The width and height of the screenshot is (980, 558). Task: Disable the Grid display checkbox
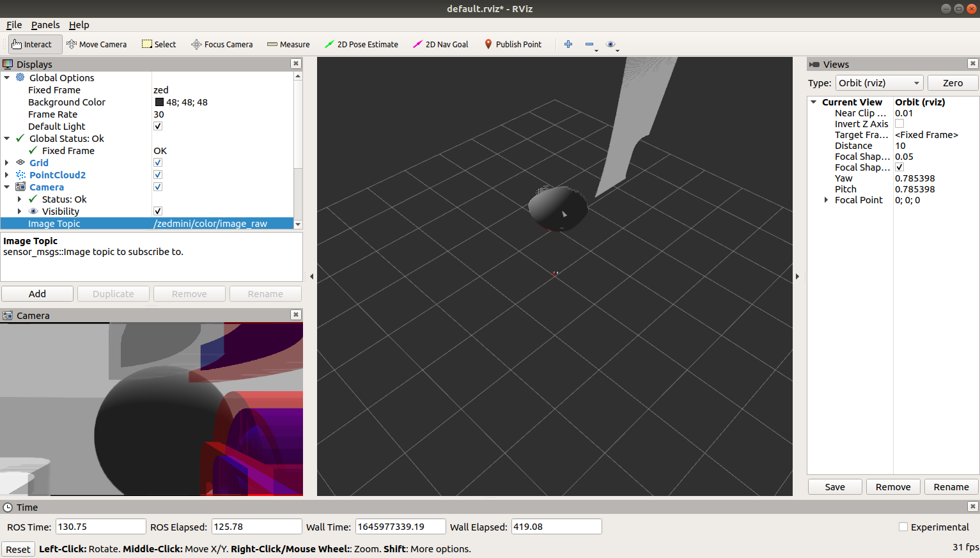pyautogui.click(x=158, y=162)
